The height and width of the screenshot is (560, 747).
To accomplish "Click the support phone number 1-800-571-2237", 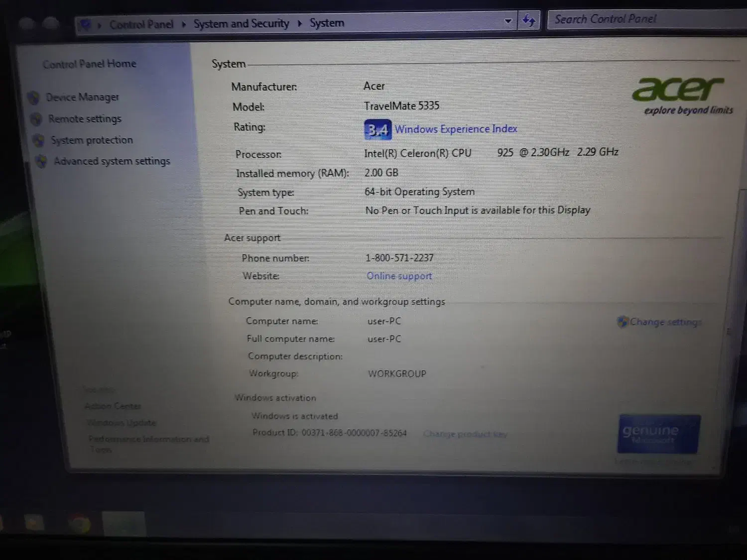I will click(x=399, y=258).
